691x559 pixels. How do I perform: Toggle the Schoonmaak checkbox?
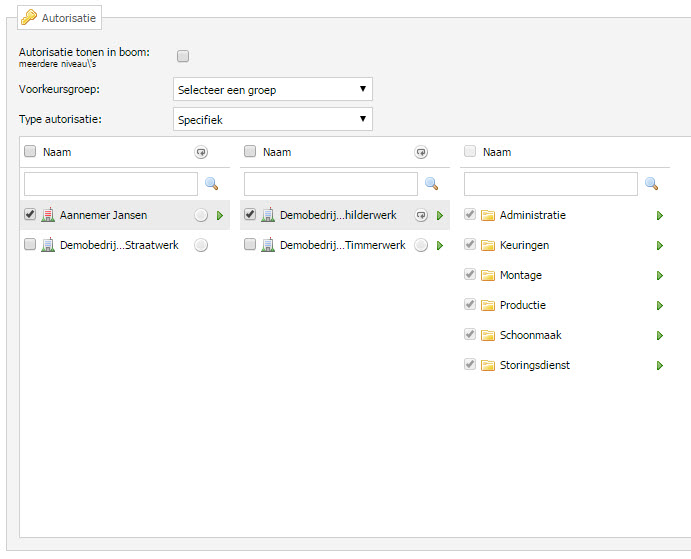click(470, 334)
